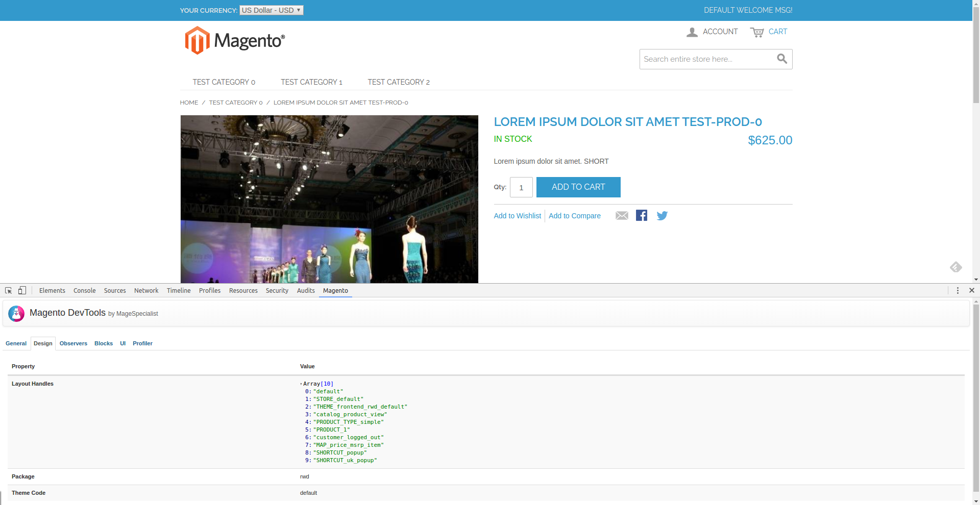Click the Magento DevTools avatar icon
Viewport: 980px width, 505px height.
[x=16, y=313]
